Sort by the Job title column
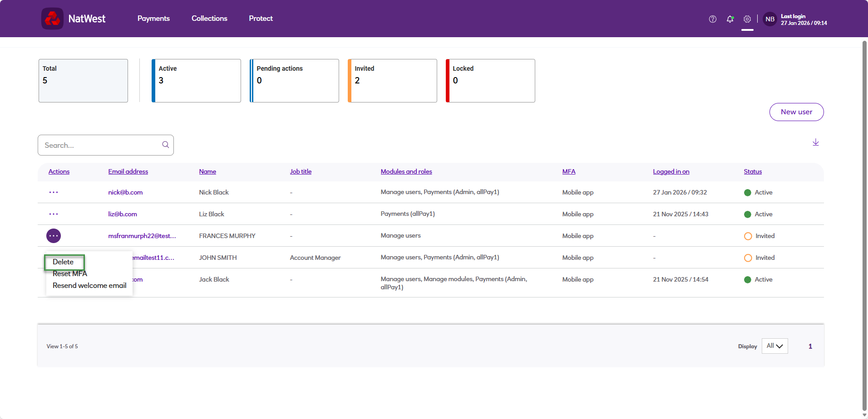This screenshot has height=419, width=868. 301,172
